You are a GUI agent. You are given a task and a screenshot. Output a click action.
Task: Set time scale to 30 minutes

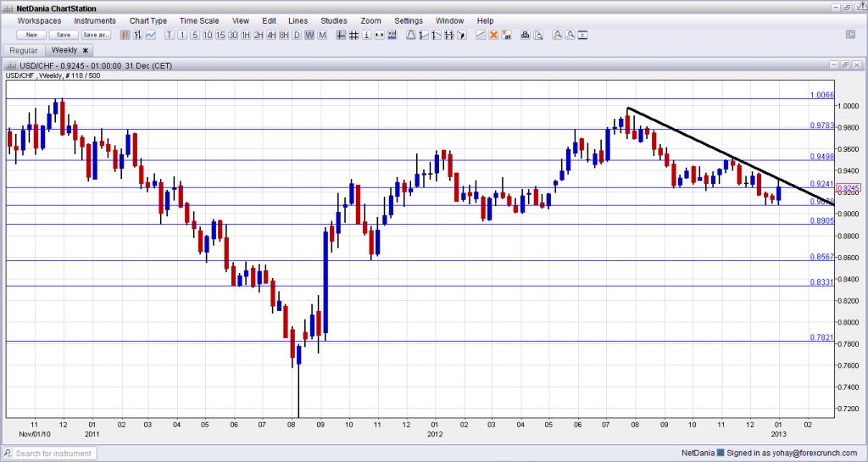click(233, 35)
